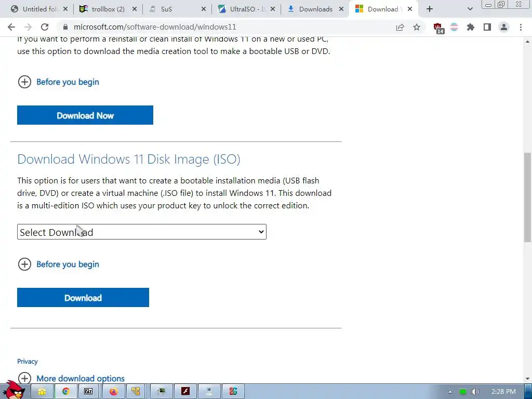This screenshot has height=399, width=532.
Task: Click the page vertical scrollbar thumb
Action: [x=527, y=197]
